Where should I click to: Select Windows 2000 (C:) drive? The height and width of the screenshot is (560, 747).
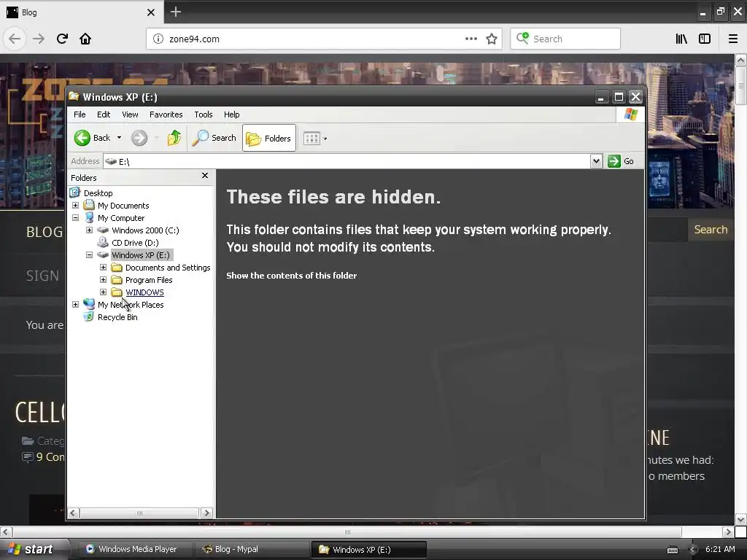(x=145, y=230)
